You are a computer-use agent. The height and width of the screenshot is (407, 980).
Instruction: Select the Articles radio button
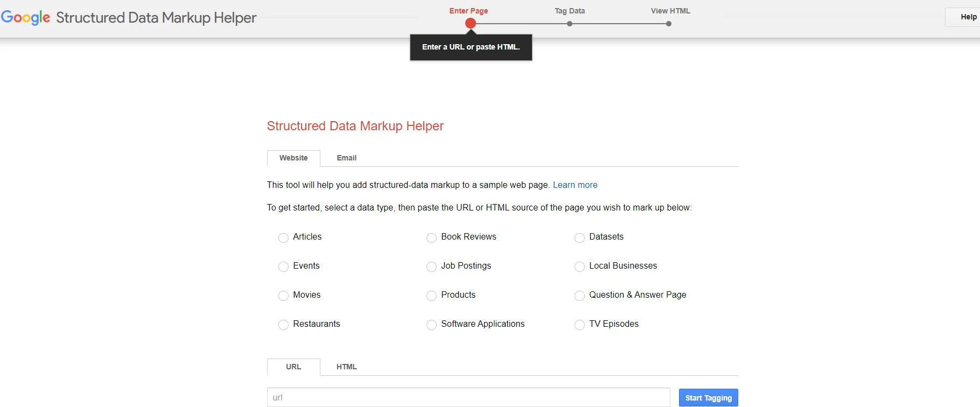pos(283,237)
